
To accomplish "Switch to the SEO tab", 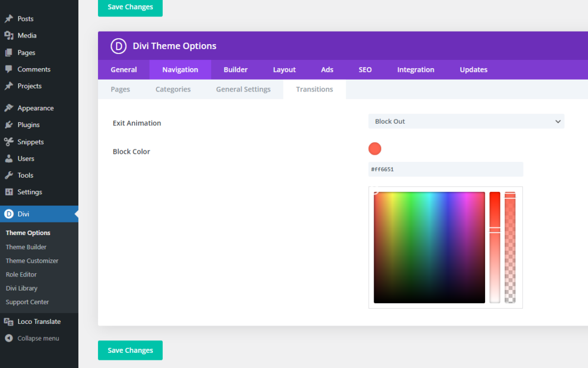I will tap(365, 69).
